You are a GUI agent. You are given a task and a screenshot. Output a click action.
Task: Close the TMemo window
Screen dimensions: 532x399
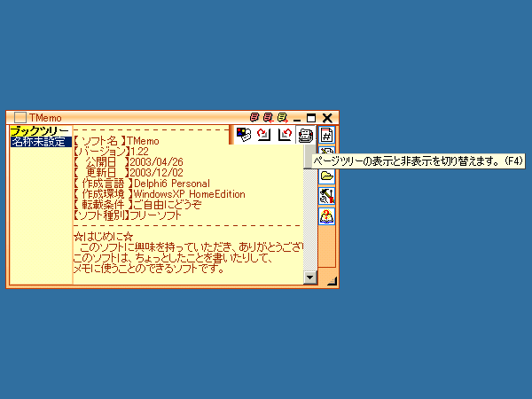pyautogui.click(x=327, y=118)
